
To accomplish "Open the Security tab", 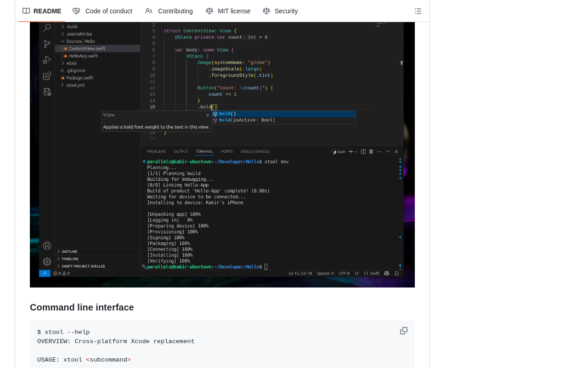I will pyautogui.click(x=280, y=11).
